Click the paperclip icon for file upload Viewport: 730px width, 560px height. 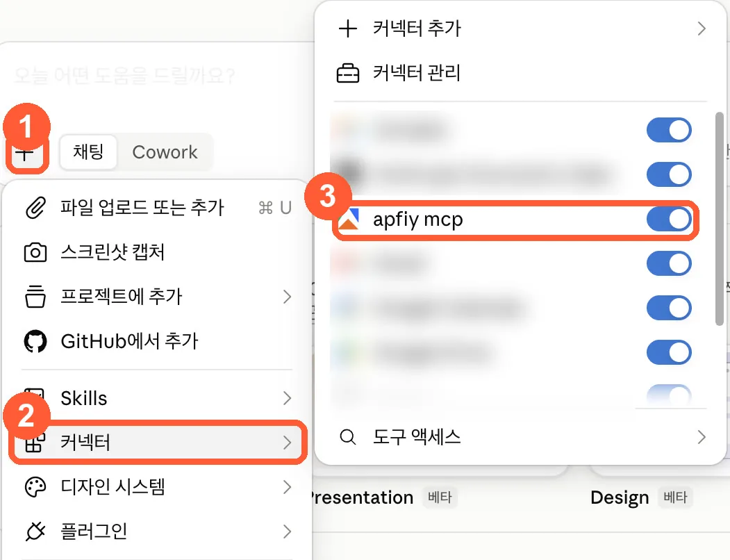tap(35, 208)
